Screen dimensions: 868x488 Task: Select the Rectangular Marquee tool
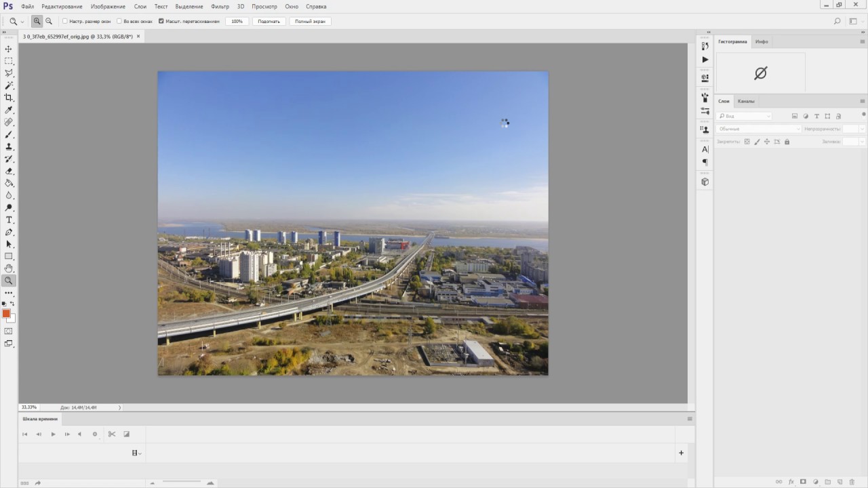pyautogui.click(x=9, y=61)
